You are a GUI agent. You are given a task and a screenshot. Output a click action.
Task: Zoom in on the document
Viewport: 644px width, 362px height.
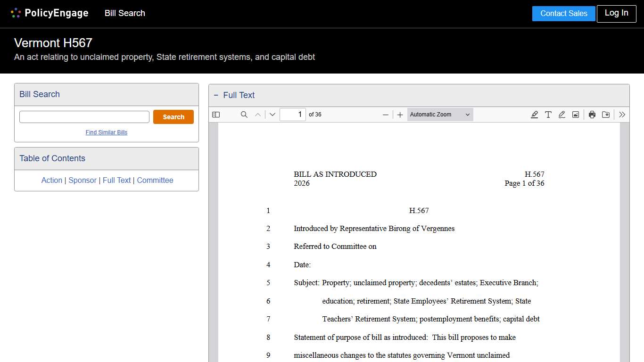pyautogui.click(x=400, y=114)
